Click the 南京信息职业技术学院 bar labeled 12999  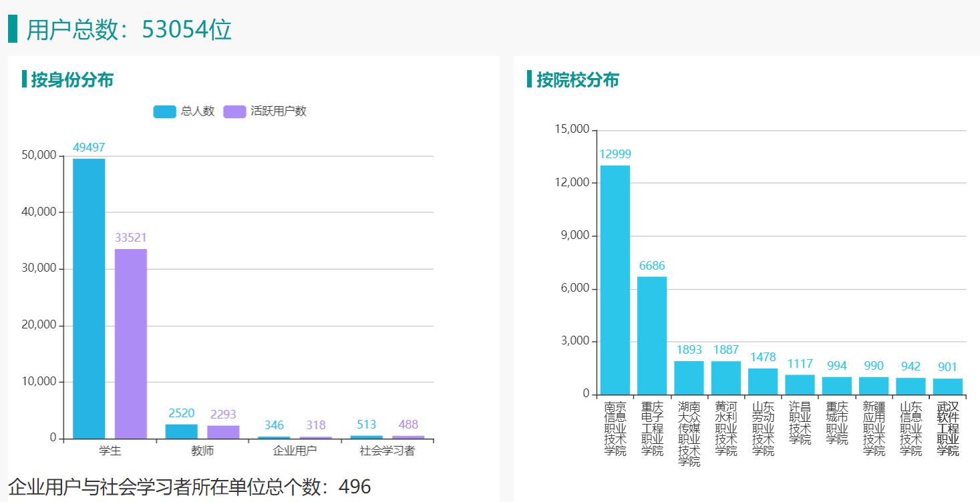[x=615, y=280]
